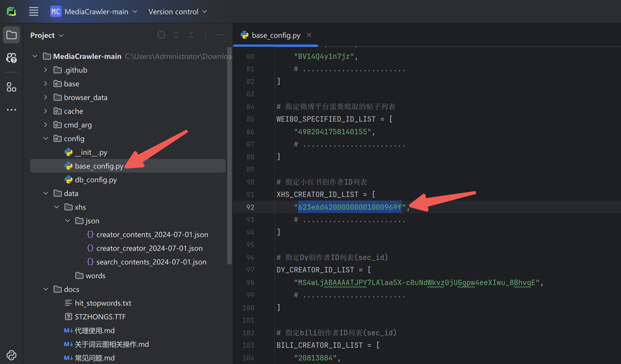Click the WEIBO_SPECIFIED_ID_LIST variable
The image size is (621, 364).
[x=326, y=119]
